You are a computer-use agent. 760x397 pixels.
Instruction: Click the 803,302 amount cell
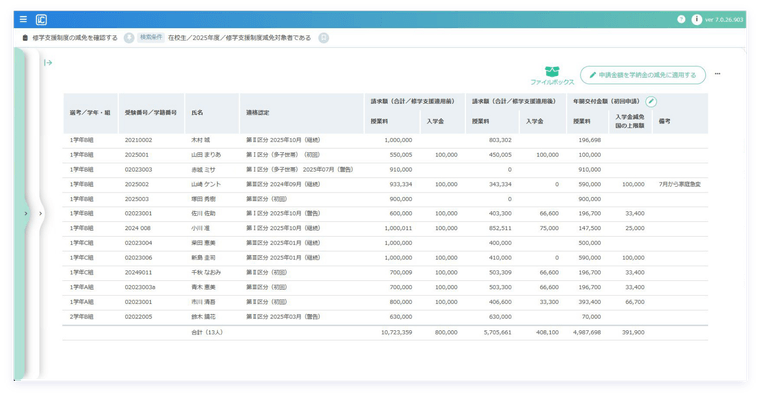click(500, 140)
